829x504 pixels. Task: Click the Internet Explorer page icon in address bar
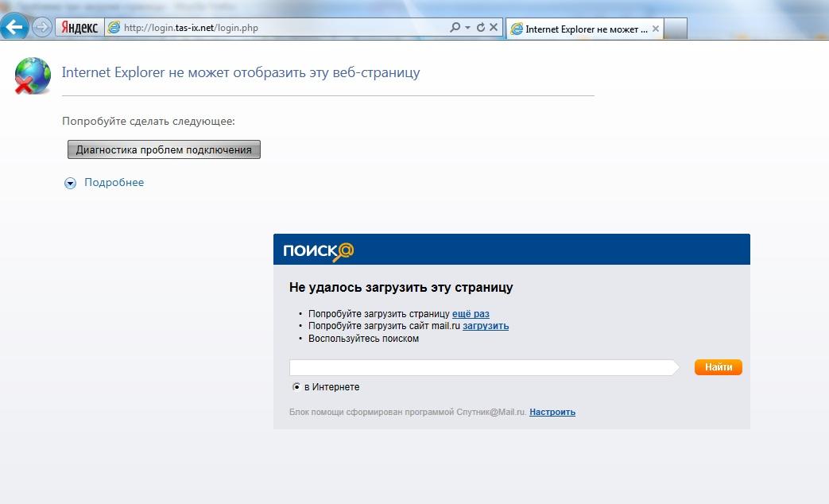(x=114, y=28)
